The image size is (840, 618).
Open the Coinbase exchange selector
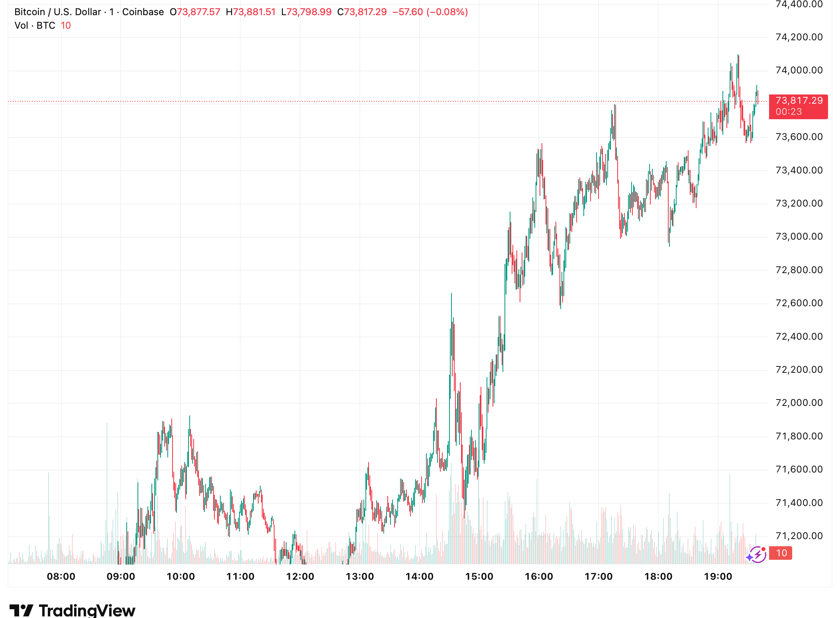(x=143, y=12)
